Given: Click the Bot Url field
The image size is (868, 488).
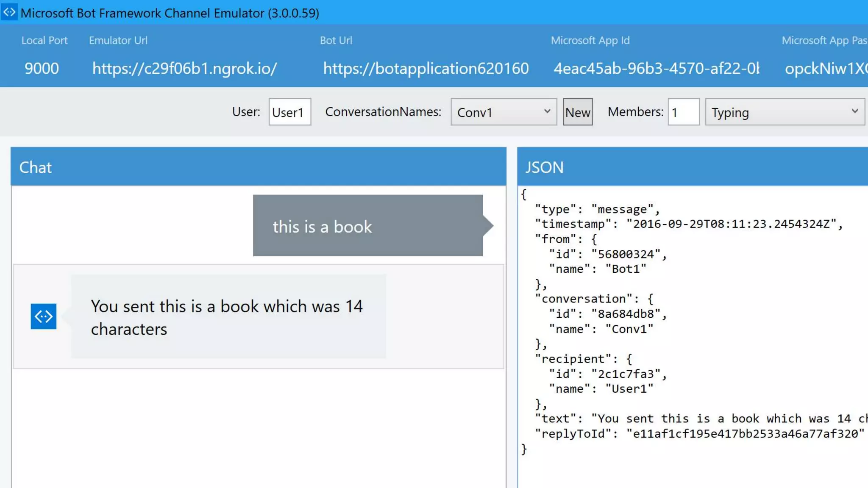Looking at the screenshot, I should [x=426, y=69].
